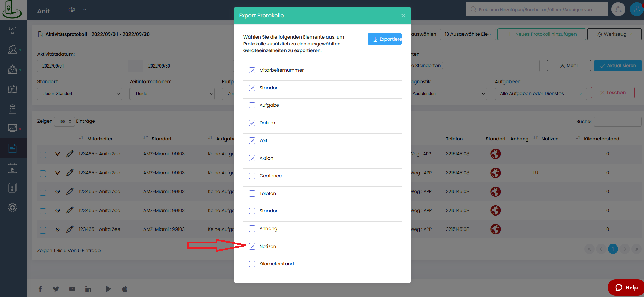Image resolution: width=644 pixels, height=297 pixels.
Task: Open the calendar icon in the sidebar
Action: pyautogui.click(x=13, y=168)
